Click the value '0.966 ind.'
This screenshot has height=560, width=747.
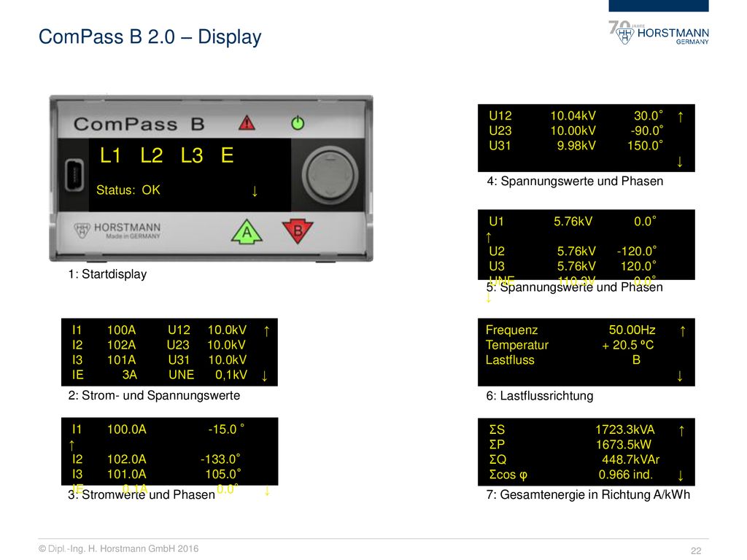[626, 475]
